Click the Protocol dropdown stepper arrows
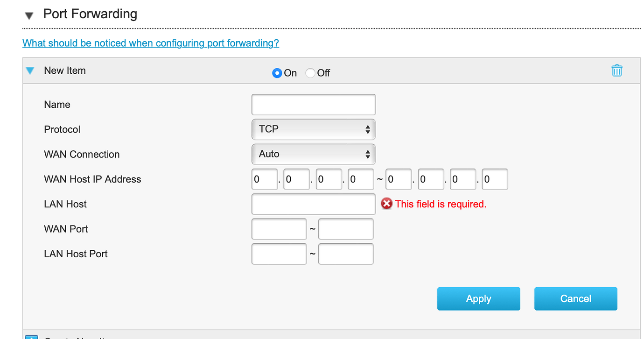This screenshot has width=644, height=339. 369,129
